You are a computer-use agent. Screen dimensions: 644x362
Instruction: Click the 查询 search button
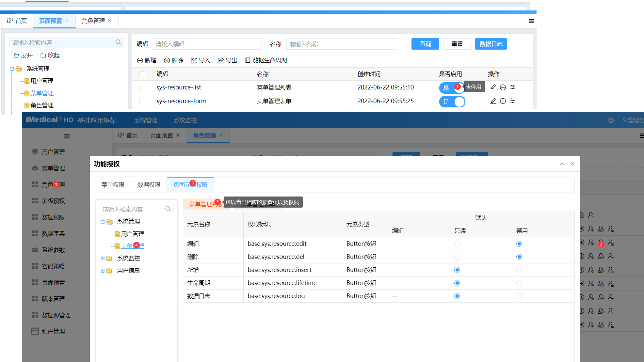click(425, 44)
